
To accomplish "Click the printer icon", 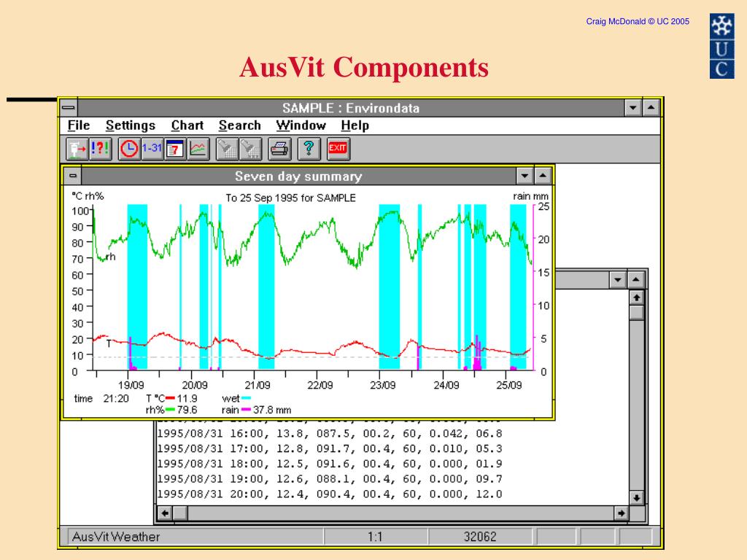I will coord(279,149).
